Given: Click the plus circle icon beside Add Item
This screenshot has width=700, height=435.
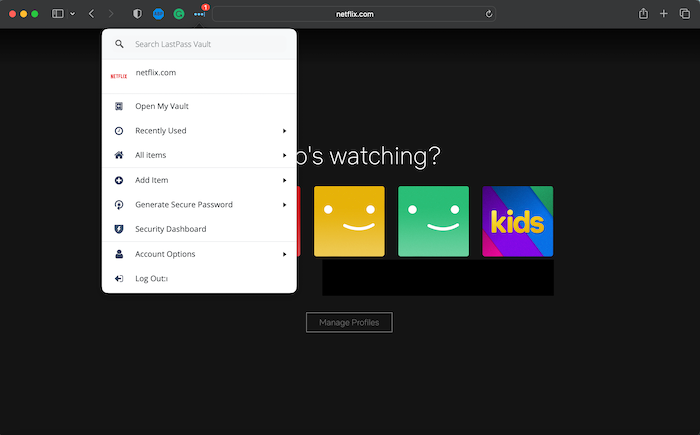Looking at the screenshot, I should pos(119,180).
